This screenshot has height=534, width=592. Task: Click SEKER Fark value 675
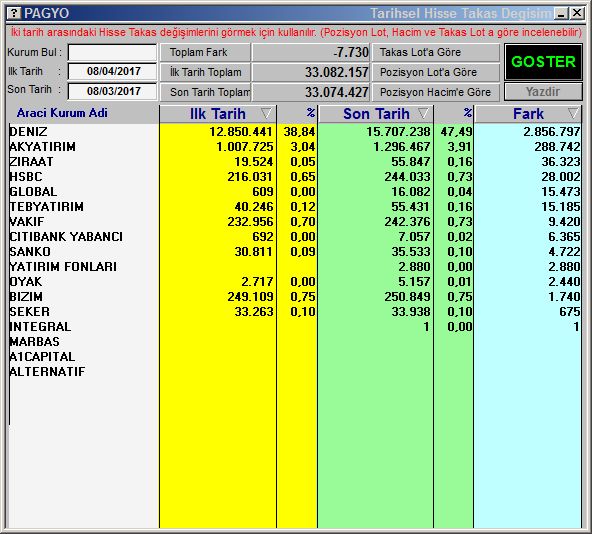point(570,312)
